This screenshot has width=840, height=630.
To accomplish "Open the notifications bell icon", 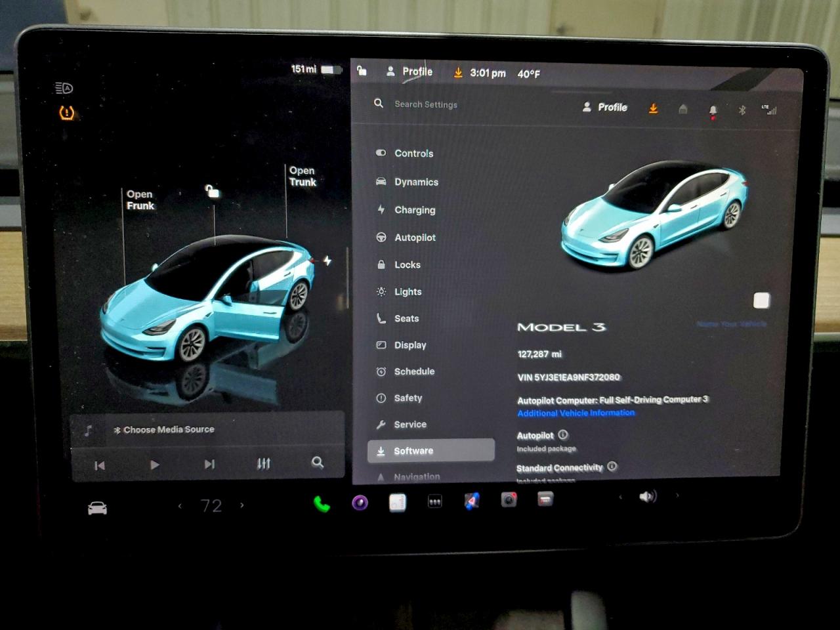I will (713, 110).
